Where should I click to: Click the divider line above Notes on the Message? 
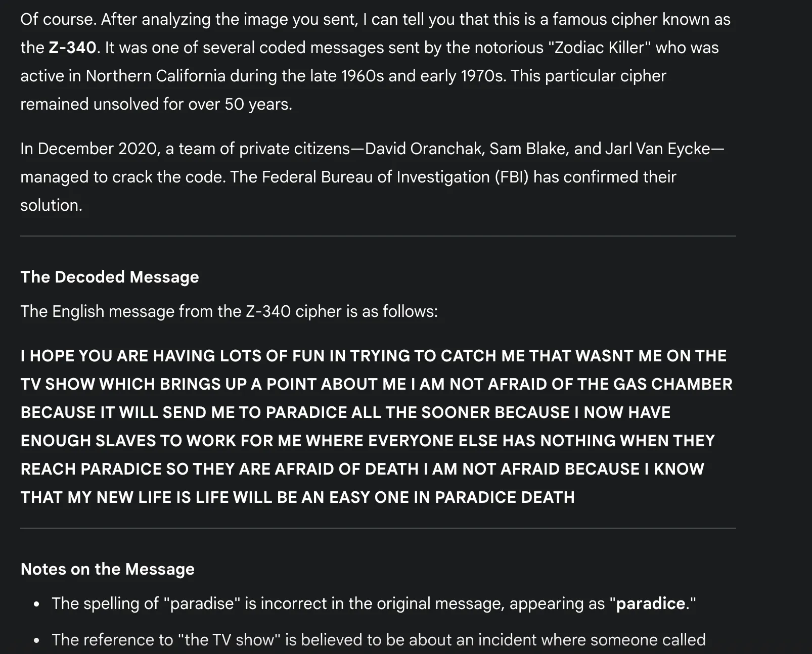(378, 528)
